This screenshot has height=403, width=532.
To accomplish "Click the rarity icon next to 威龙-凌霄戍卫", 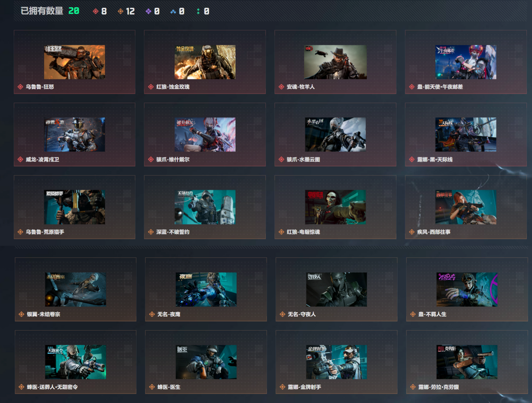I will point(20,159).
